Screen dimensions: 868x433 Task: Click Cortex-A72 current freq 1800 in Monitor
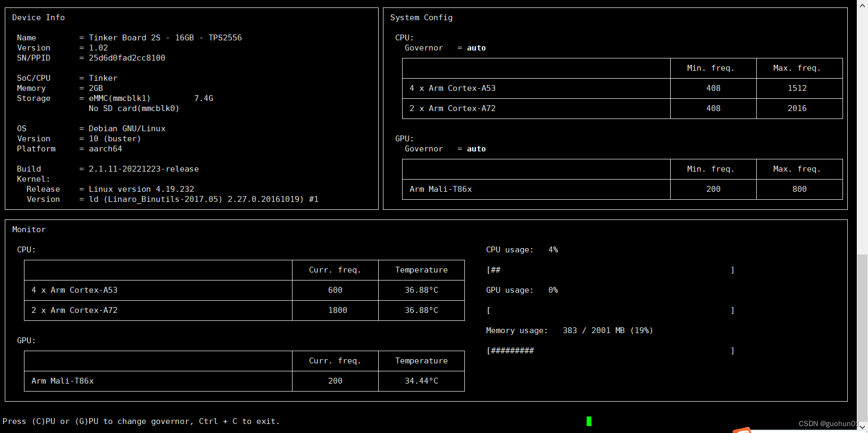338,310
